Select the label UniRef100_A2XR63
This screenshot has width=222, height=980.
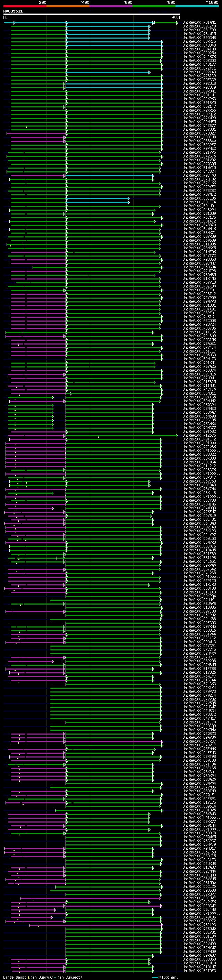(199, 99)
